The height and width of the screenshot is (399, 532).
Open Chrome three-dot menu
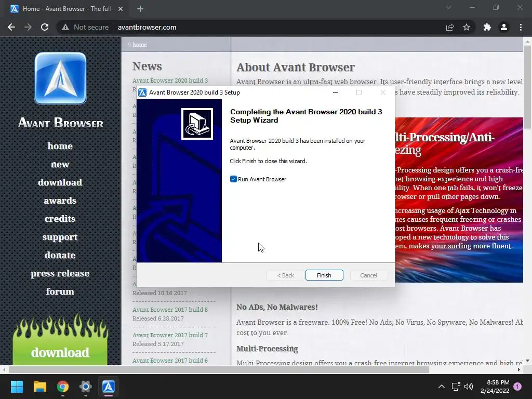point(521,27)
